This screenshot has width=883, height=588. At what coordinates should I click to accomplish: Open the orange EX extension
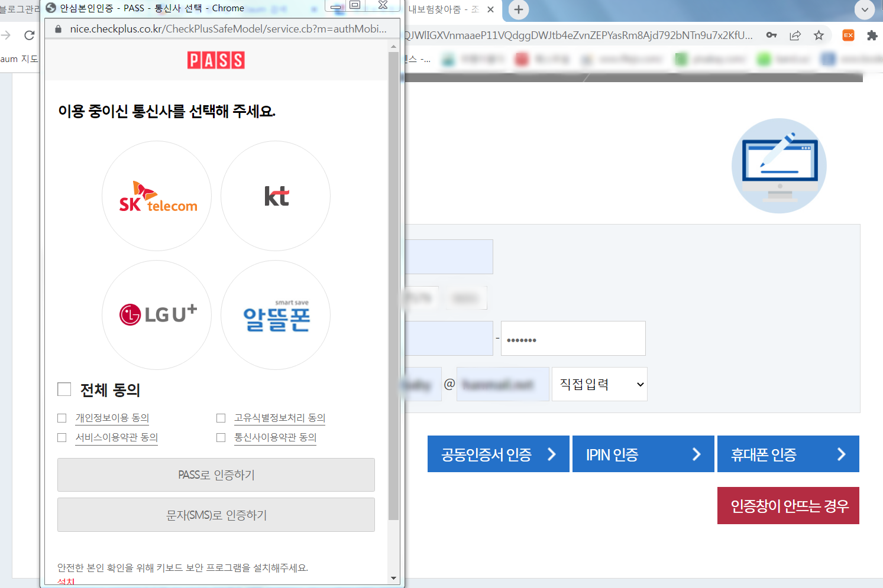point(849,35)
